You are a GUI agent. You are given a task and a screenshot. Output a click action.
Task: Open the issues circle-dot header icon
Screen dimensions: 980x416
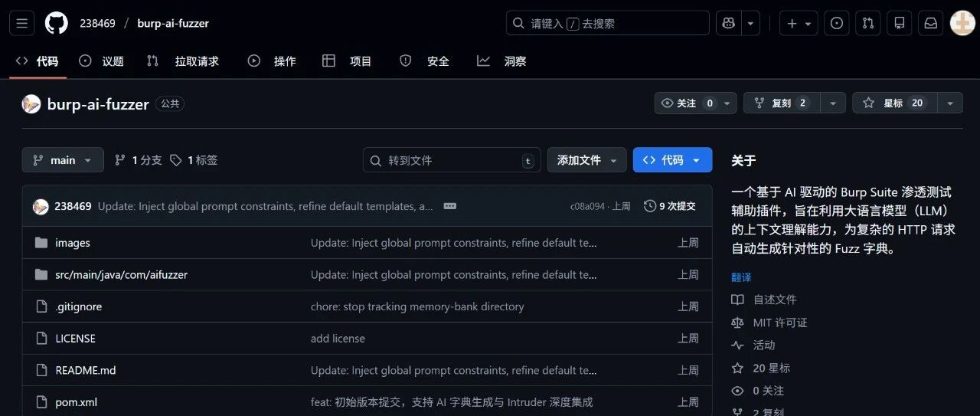coord(837,23)
